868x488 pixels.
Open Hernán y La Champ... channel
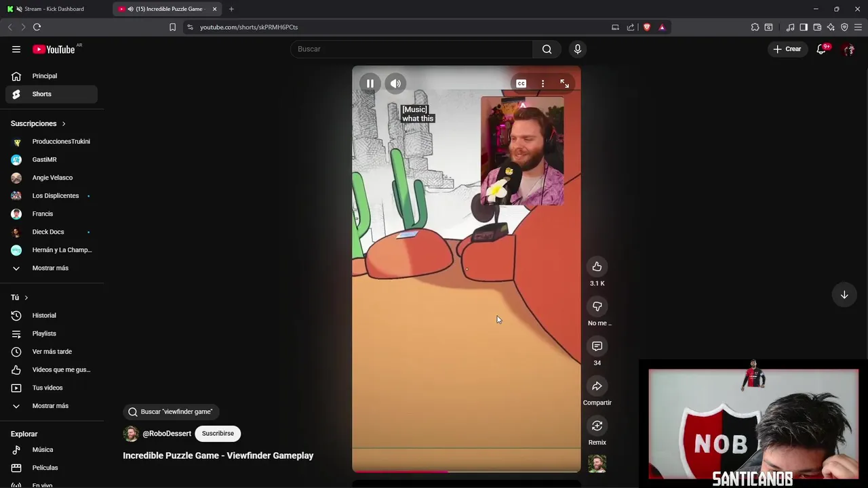(52, 250)
